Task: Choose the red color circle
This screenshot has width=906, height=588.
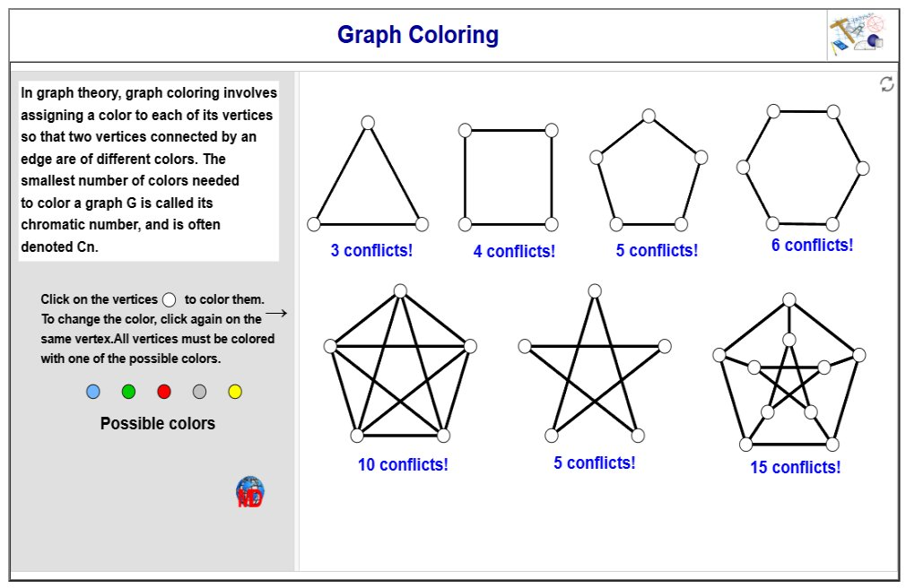Action: [164, 392]
